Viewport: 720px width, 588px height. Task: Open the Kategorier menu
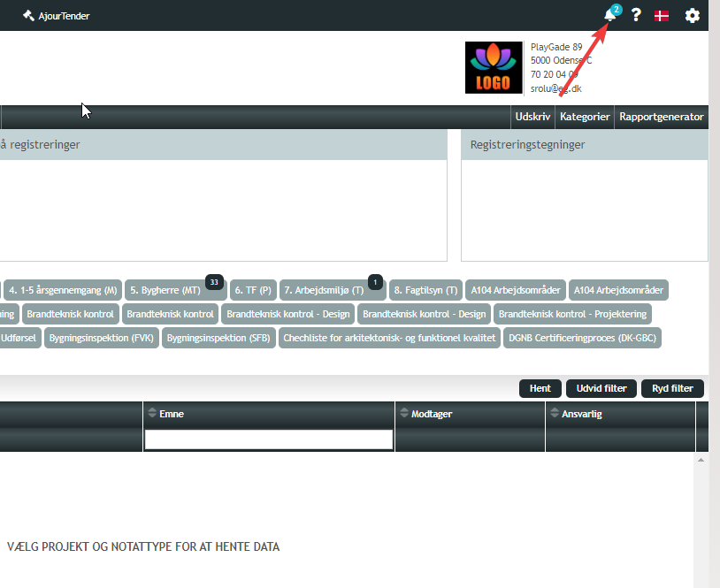click(x=585, y=117)
